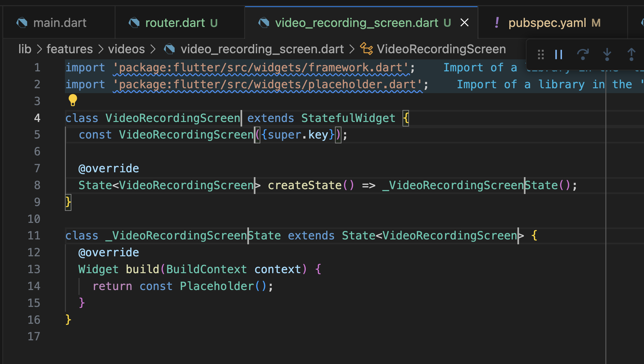The height and width of the screenshot is (364, 644).
Task: Grab the debug toolbar drag handle
Action: coord(541,55)
